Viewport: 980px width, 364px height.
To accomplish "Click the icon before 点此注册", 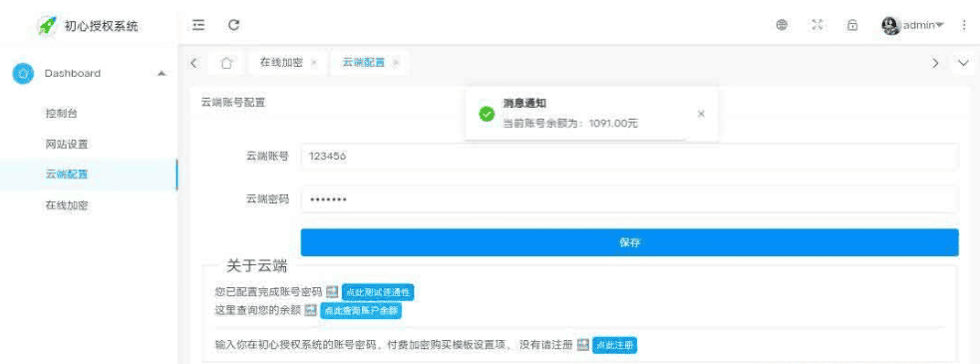I will [583, 345].
